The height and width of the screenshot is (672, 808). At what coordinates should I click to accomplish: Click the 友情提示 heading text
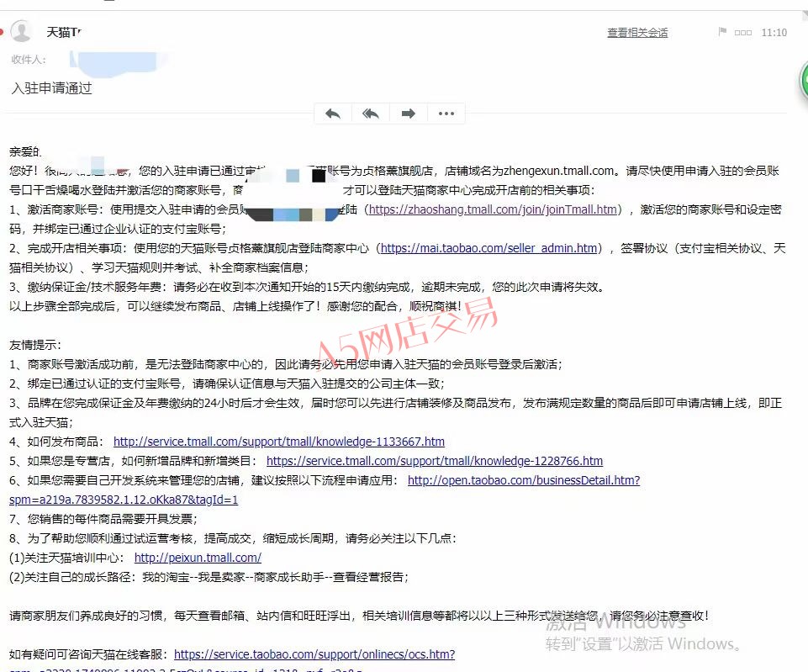(x=35, y=346)
